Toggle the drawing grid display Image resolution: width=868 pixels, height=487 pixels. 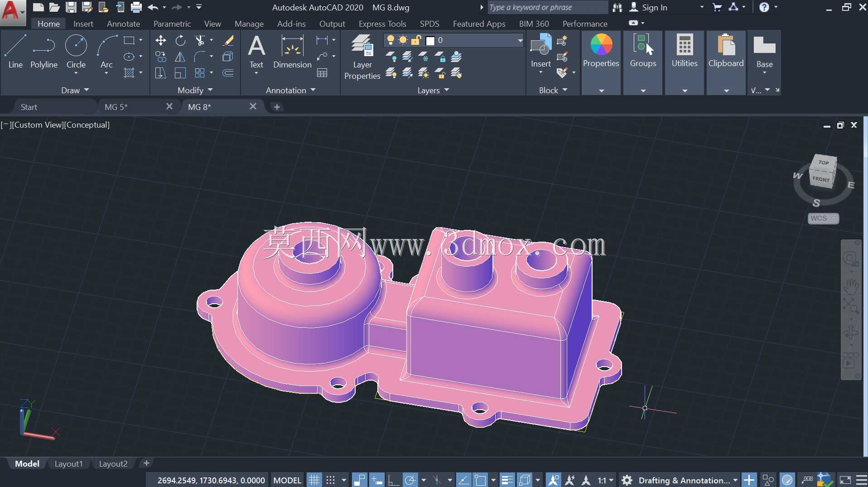click(314, 480)
